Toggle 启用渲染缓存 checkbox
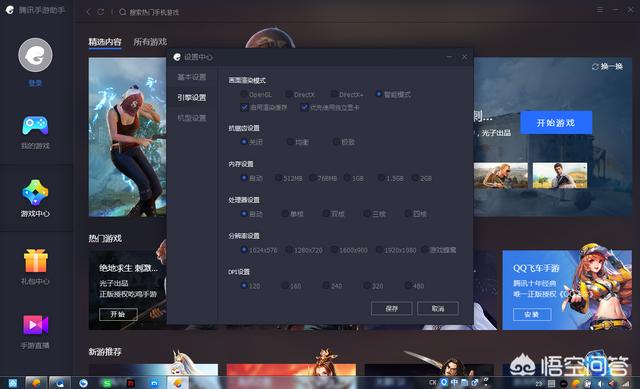The image size is (640, 389). tap(244, 107)
